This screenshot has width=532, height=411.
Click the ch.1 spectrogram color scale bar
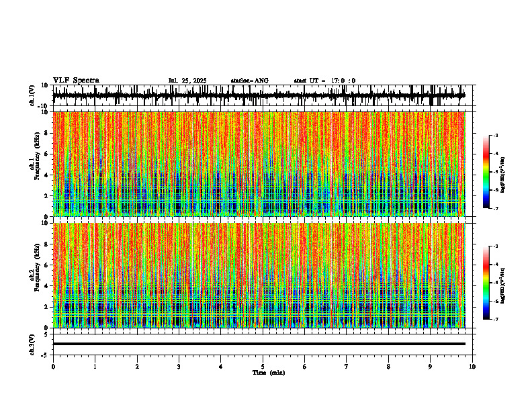486,172
